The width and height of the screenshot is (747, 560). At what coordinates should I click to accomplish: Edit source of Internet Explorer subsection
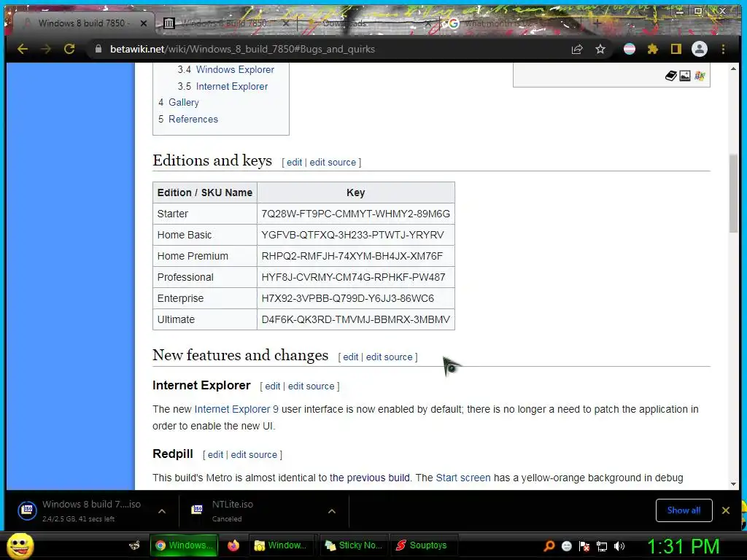pyautogui.click(x=311, y=386)
